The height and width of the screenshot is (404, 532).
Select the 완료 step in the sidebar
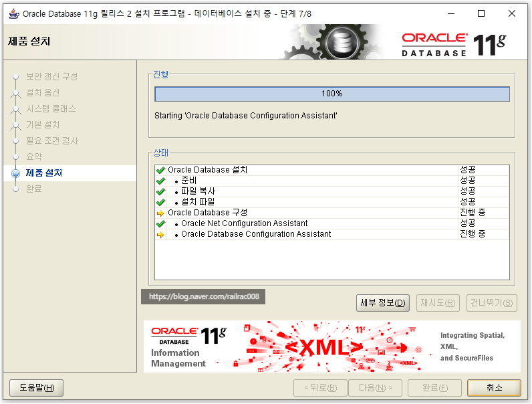[34, 189]
